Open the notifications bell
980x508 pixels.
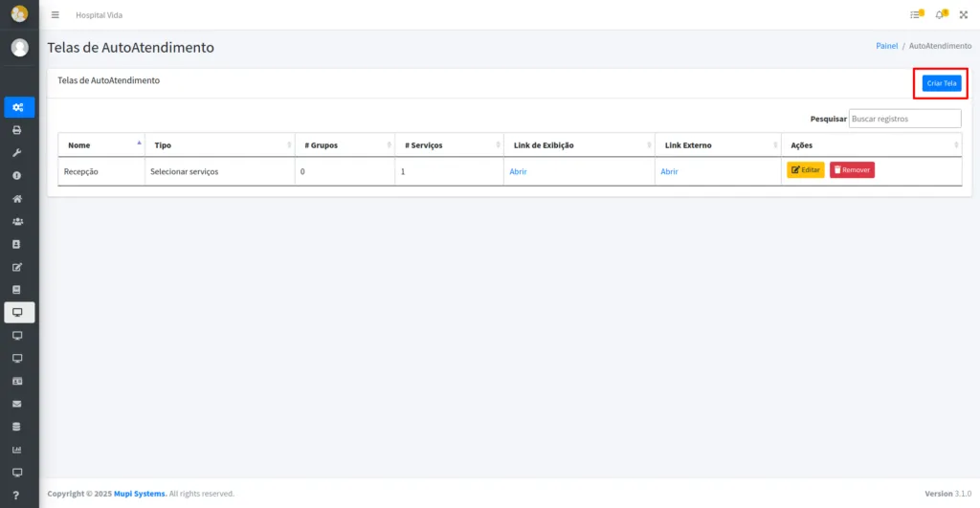pos(941,14)
